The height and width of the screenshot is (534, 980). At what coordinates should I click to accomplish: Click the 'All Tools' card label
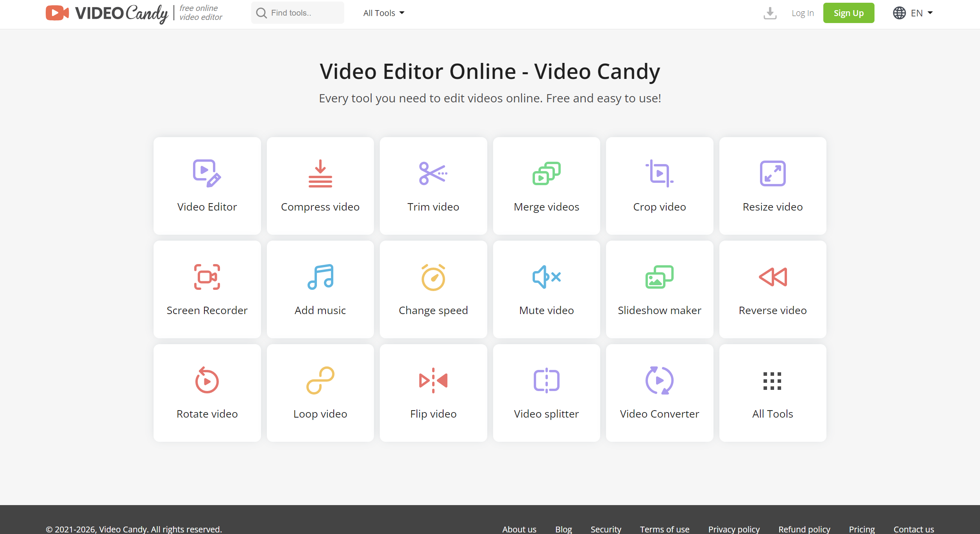coord(773,414)
